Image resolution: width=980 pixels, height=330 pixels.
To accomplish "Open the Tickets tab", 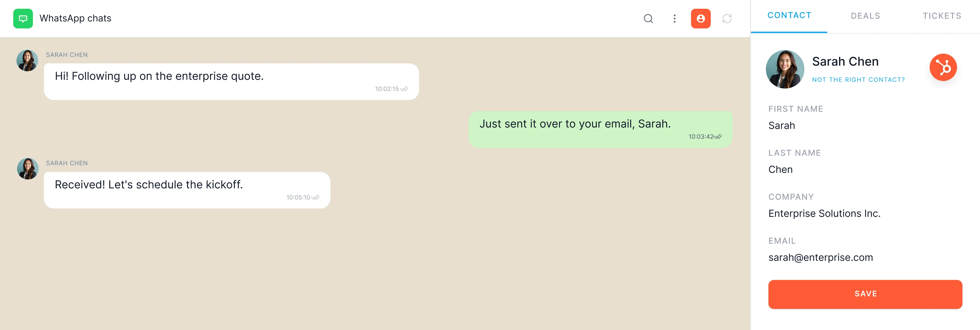I will pyautogui.click(x=942, y=16).
